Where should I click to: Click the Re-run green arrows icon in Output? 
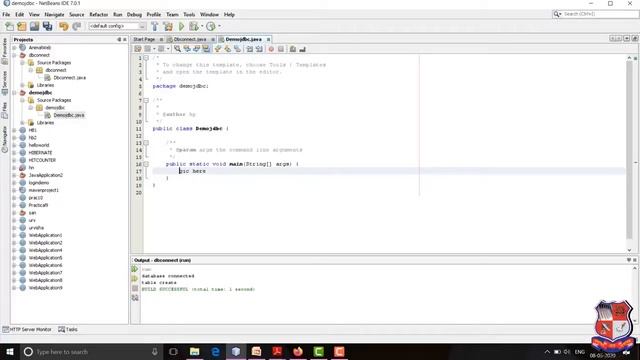(135, 269)
